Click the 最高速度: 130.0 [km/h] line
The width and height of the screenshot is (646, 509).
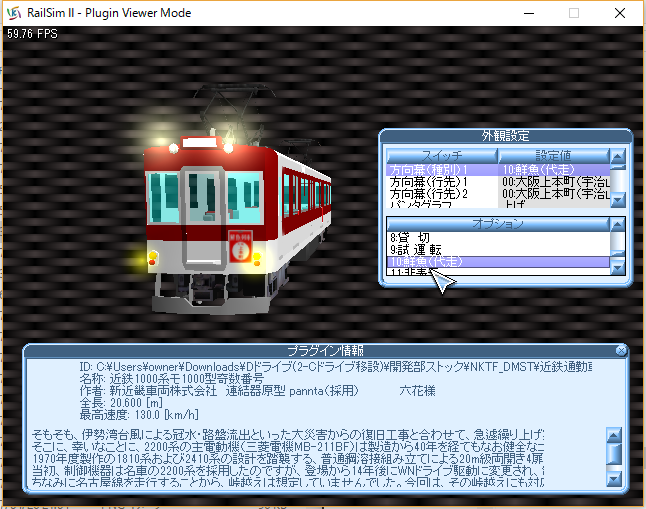coord(139,415)
